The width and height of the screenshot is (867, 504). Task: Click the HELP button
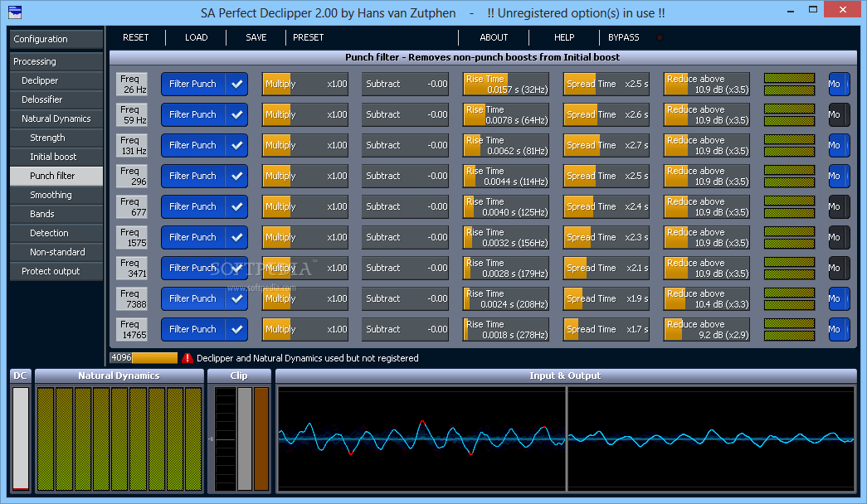tap(564, 37)
